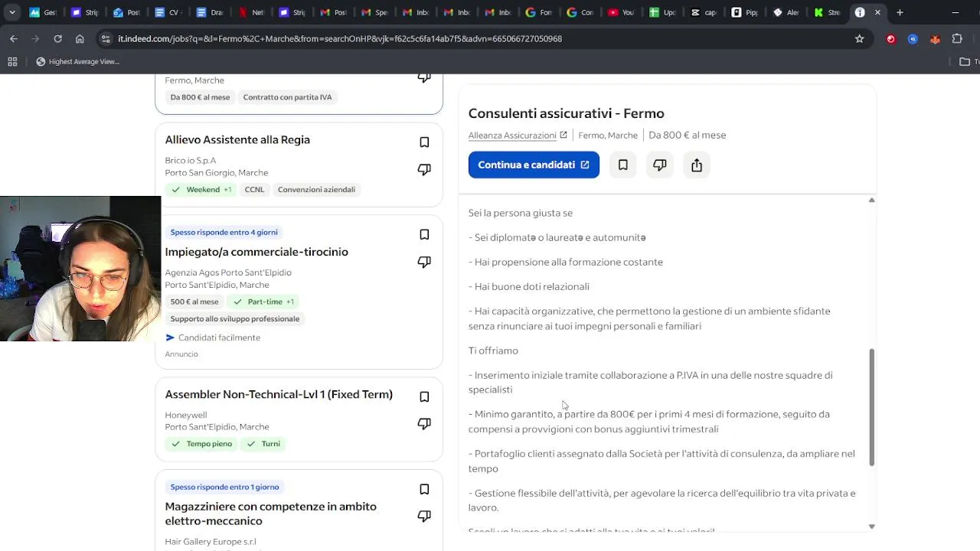The height and width of the screenshot is (551, 980).
Task: Share the Consulenti assicurativi job posting
Action: coord(697,165)
